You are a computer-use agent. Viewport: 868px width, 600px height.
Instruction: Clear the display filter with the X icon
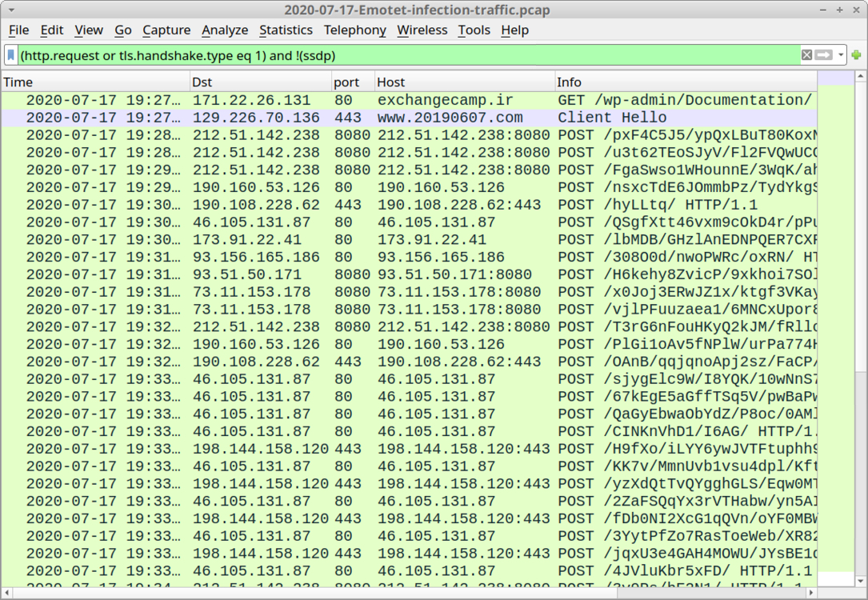point(806,54)
